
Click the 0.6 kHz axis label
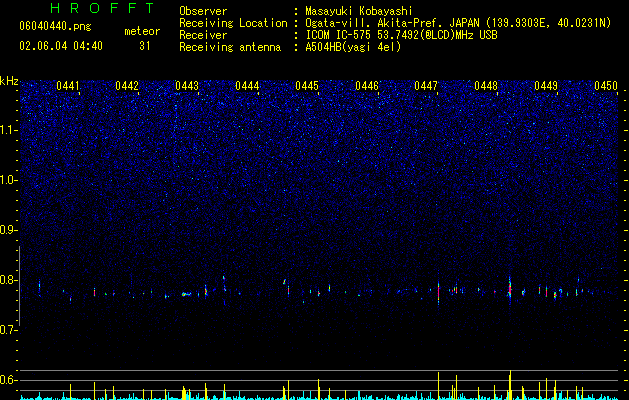[x=9, y=380]
